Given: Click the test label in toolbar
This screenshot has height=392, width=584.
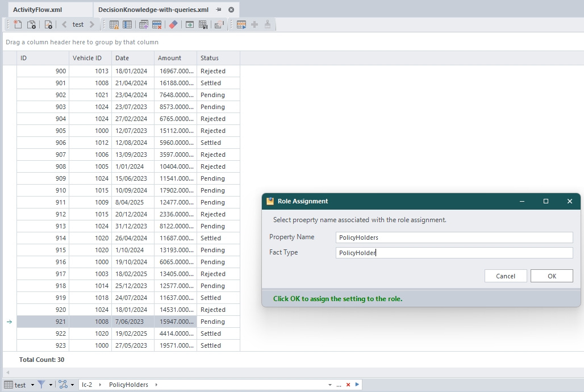Looking at the screenshot, I should 78,24.
